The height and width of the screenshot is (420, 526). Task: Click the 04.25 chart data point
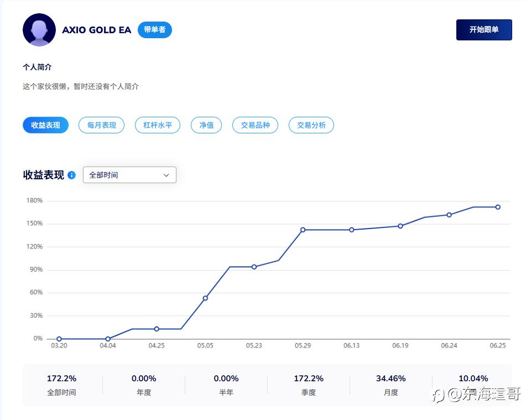click(x=157, y=329)
